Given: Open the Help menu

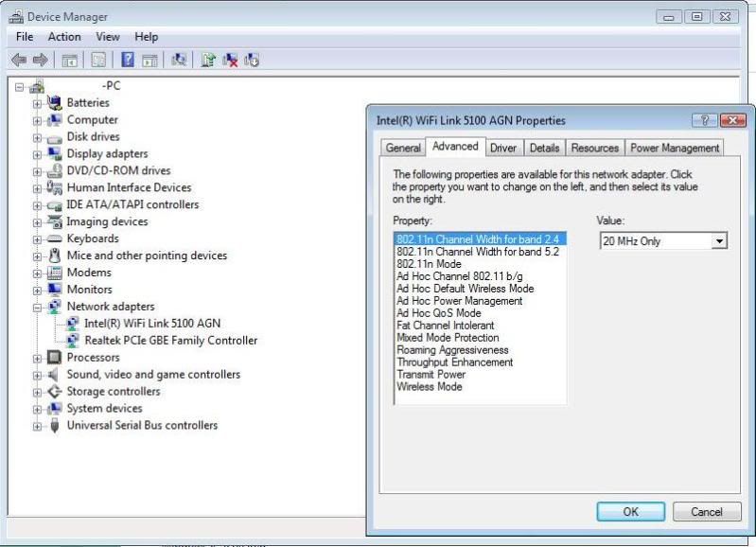Looking at the screenshot, I should point(146,37).
